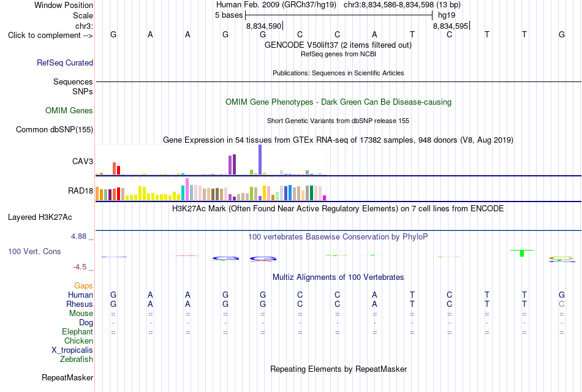Click 'Publications: Sequences in Scientific Articles' title
Image resolution: width=582 pixels, height=392 pixels.
coord(338,73)
